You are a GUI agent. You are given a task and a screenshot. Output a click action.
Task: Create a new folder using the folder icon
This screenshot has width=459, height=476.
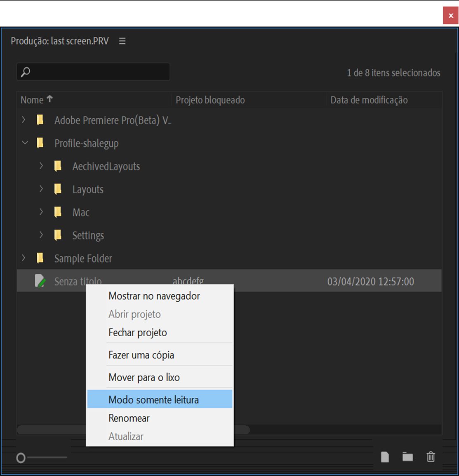(407, 457)
